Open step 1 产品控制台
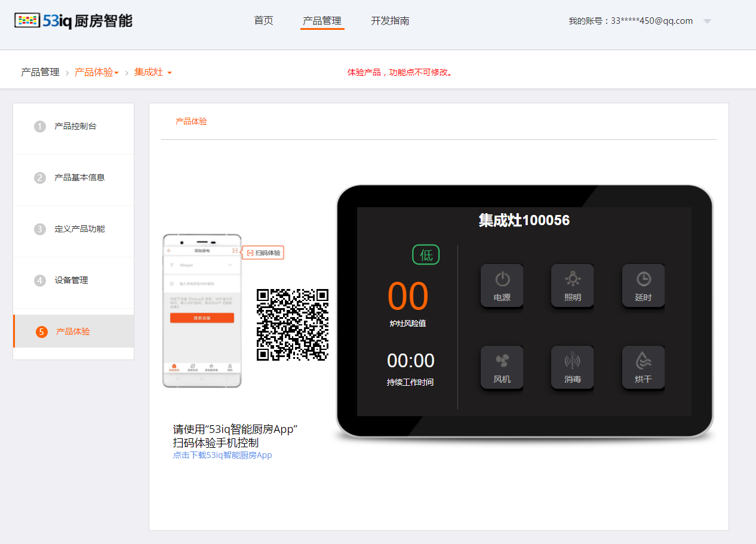Viewport: 756px width, 544px height. [75, 127]
